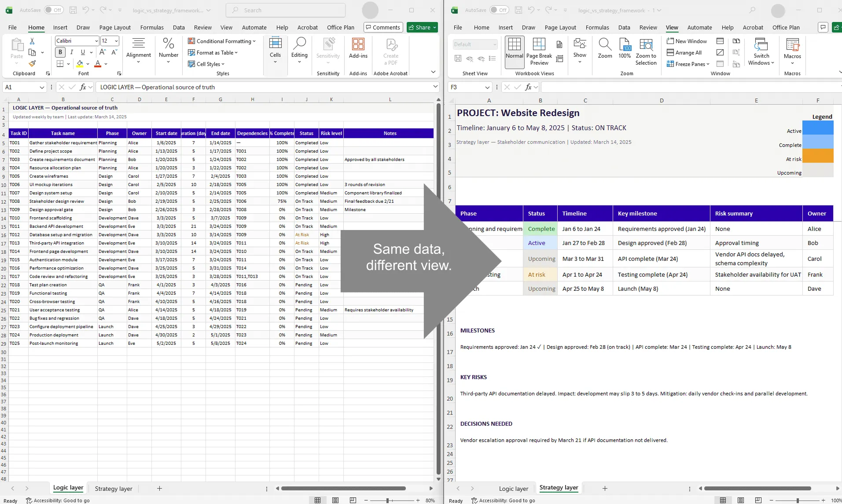
Task: Open a New Window from View ribbon
Action: coord(687,40)
